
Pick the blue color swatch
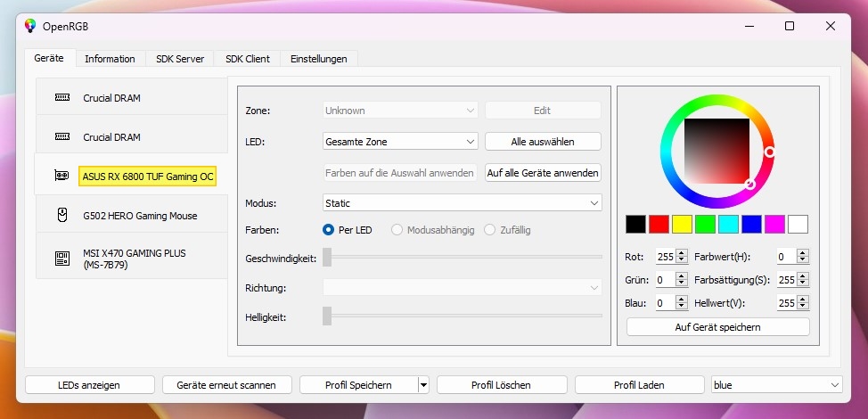[x=751, y=224]
